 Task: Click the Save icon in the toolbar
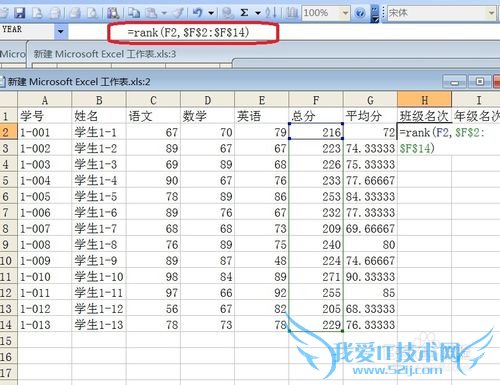[x=19, y=13]
